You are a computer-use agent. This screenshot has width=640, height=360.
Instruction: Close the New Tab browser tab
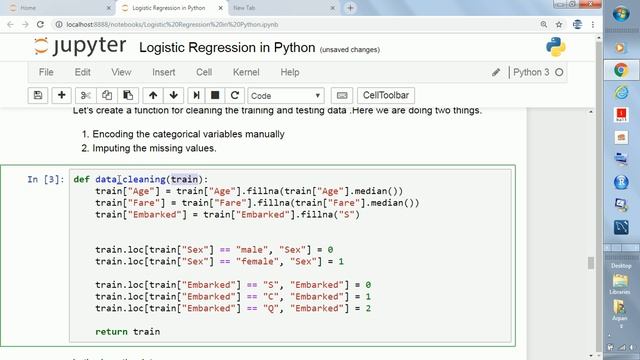[333, 8]
